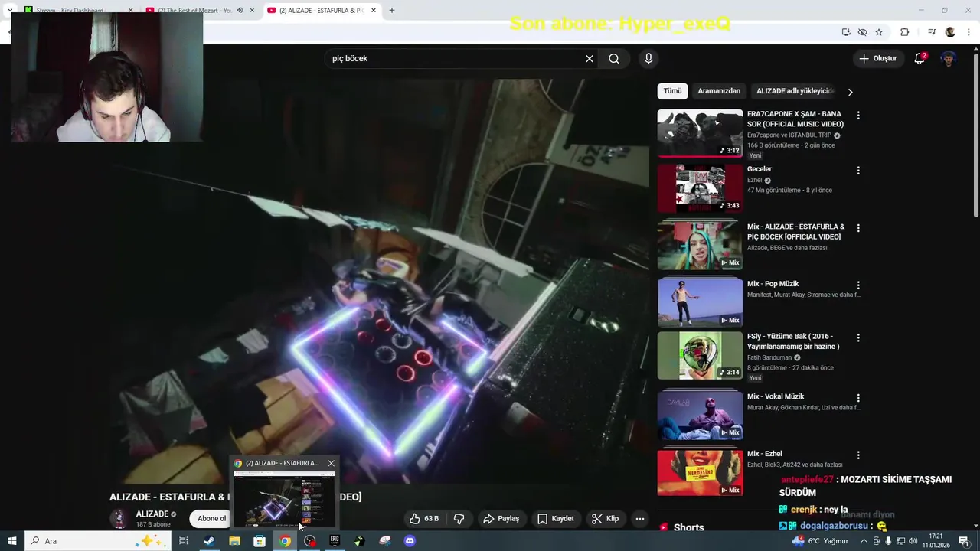
Task: Bookmark this page with the star icon
Action: [879, 32]
